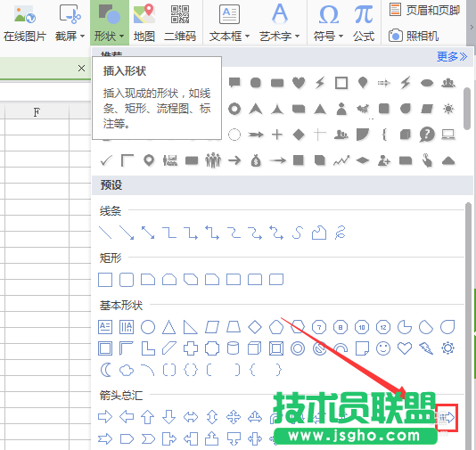The height and width of the screenshot is (450, 476).
Task: Expand the ribbon overflow chevron
Action: tap(472, 28)
